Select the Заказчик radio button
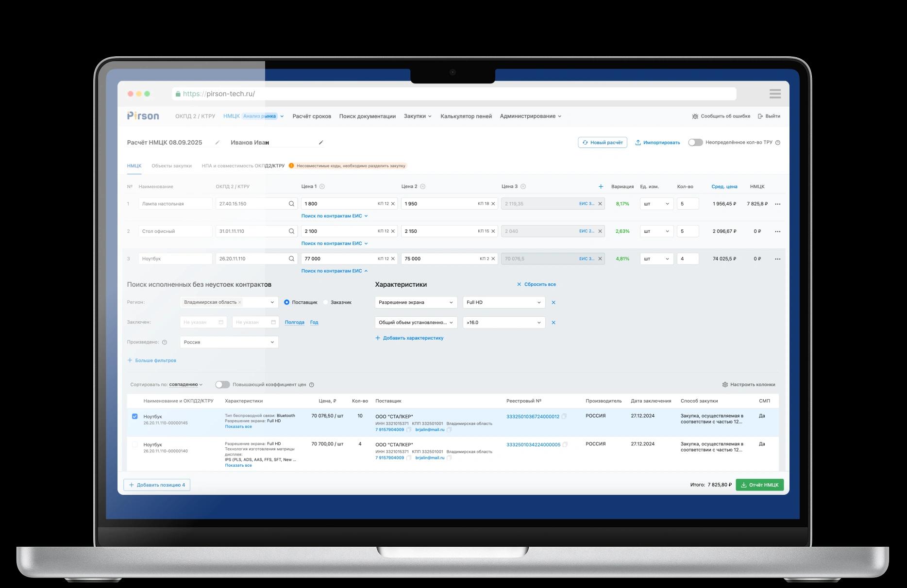The width and height of the screenshot is (907, 588). tap(326, 302)
